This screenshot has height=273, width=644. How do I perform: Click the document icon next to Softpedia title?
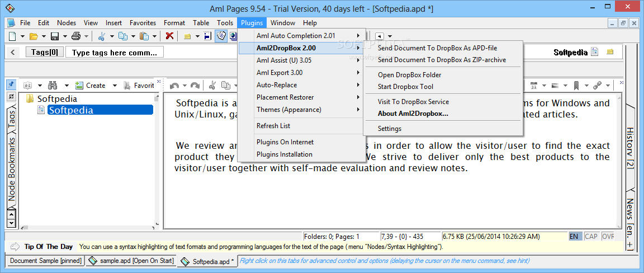tap(594, 52)
